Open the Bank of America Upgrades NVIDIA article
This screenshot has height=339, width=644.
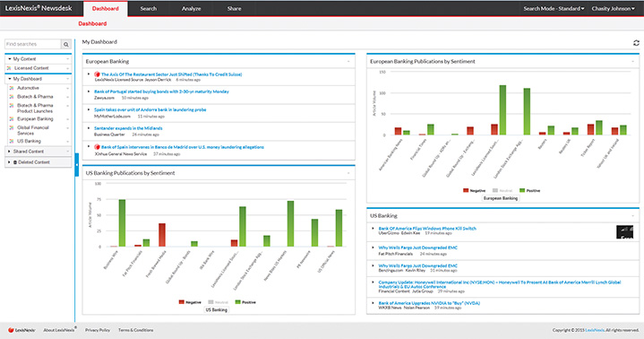429,303
